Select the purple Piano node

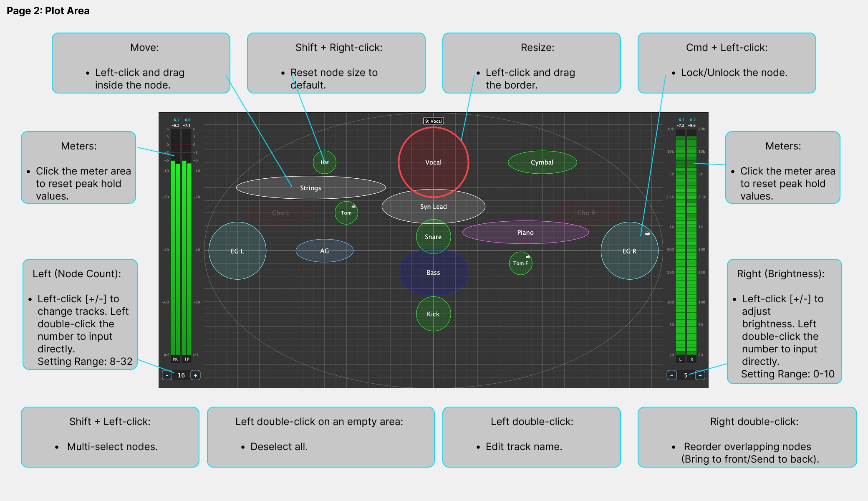tap(525, 233)
